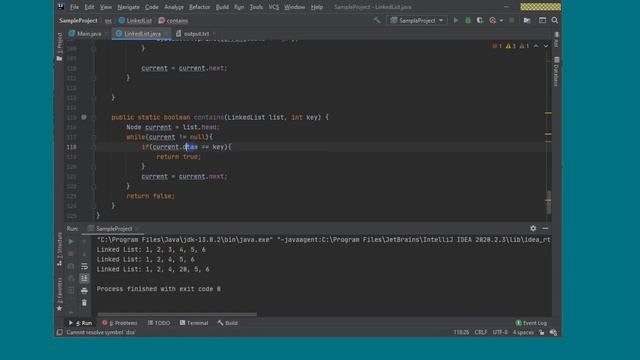Hide the Run tool window
This screenshot has height=360, width=640.
coord(545,229)
